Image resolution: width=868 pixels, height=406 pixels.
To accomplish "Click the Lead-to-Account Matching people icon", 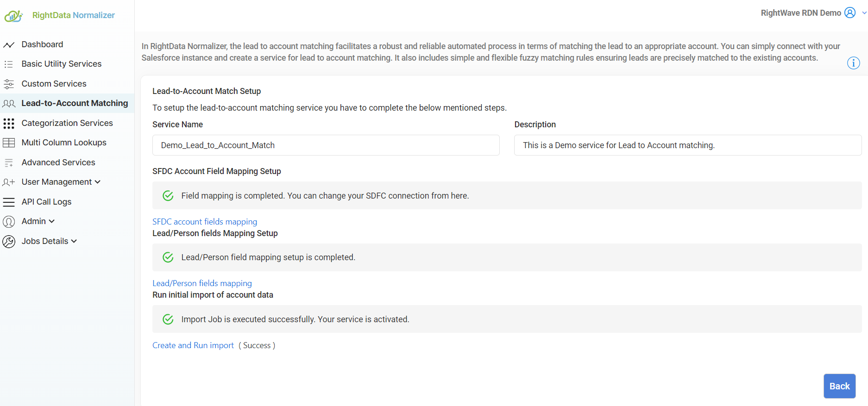I will pyautogui.click(x=9, y=104).
